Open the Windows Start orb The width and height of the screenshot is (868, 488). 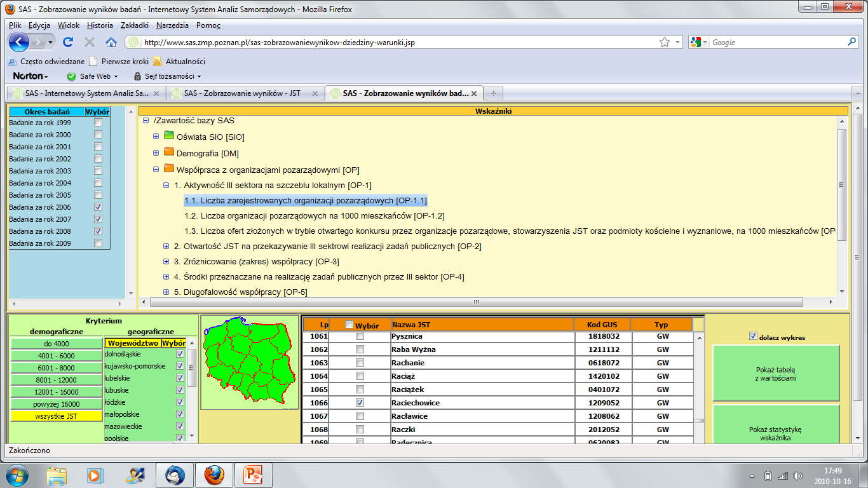tap(16, 475)
